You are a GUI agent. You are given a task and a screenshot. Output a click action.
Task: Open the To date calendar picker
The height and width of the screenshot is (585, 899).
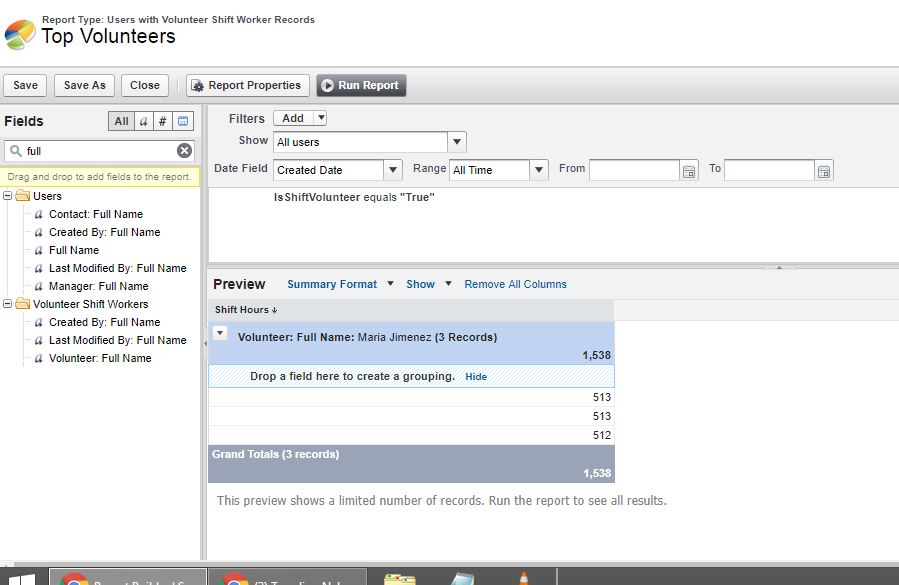point(823,170)
